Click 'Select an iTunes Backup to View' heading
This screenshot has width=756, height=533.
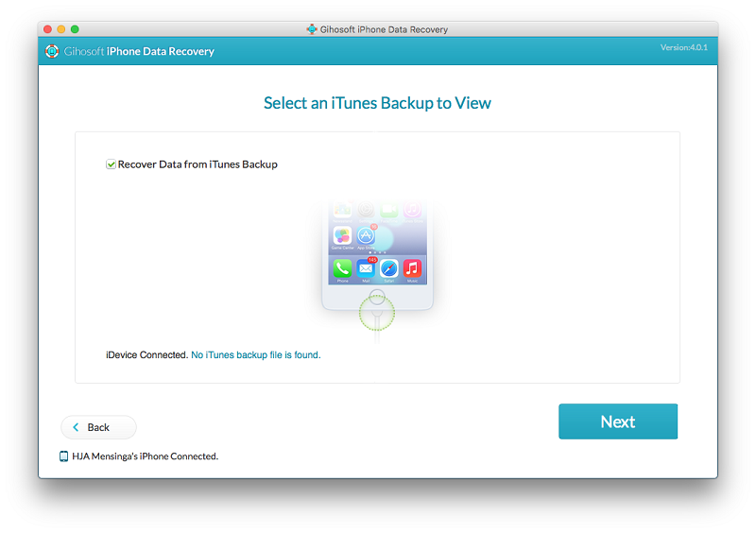pyautogui.click(x=377, y=103)
